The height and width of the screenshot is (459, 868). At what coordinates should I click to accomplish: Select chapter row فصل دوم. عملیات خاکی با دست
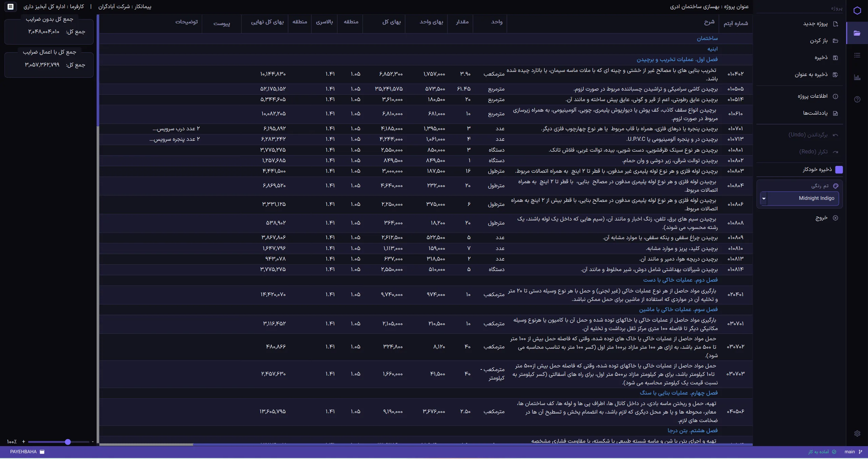(x=426, y=280)
